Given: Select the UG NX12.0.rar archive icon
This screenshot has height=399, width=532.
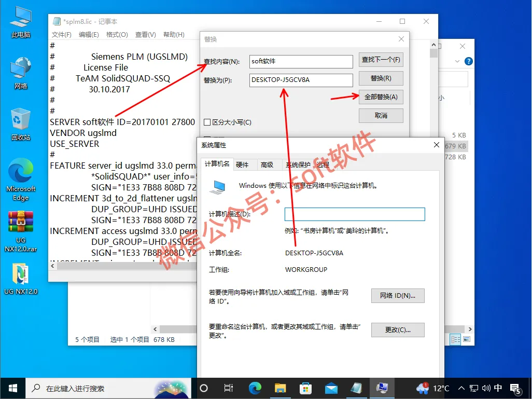Looking at the screenshot, I should [21, 231].
